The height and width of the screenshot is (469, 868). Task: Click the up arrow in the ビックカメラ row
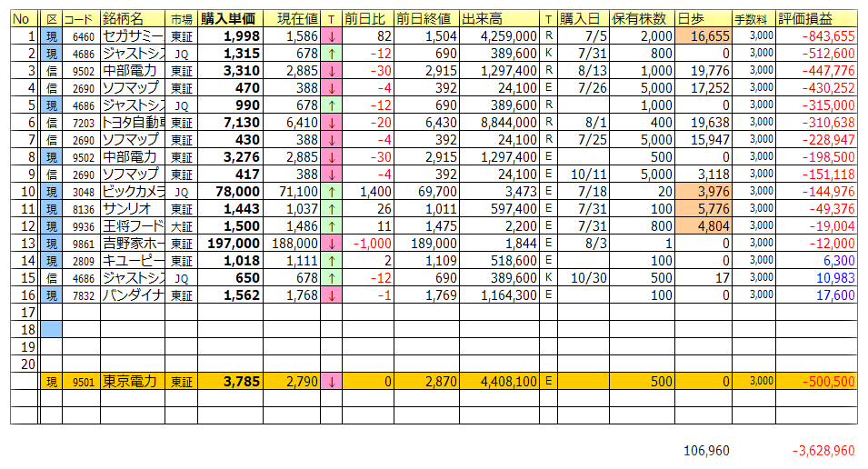331,192
